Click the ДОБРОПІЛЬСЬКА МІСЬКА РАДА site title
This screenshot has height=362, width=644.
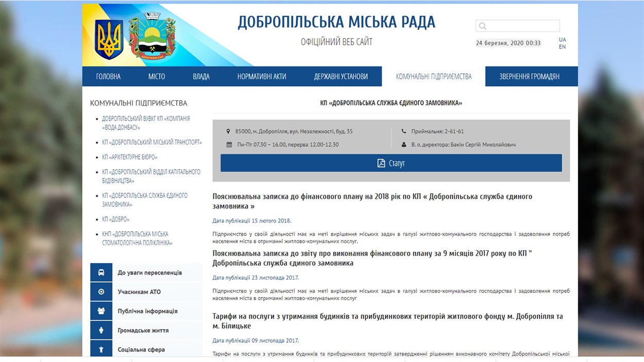tap(336, 22)
